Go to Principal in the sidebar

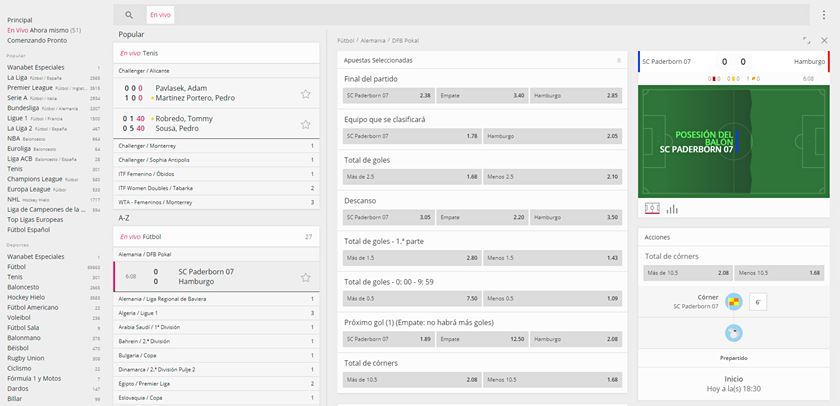20,20
